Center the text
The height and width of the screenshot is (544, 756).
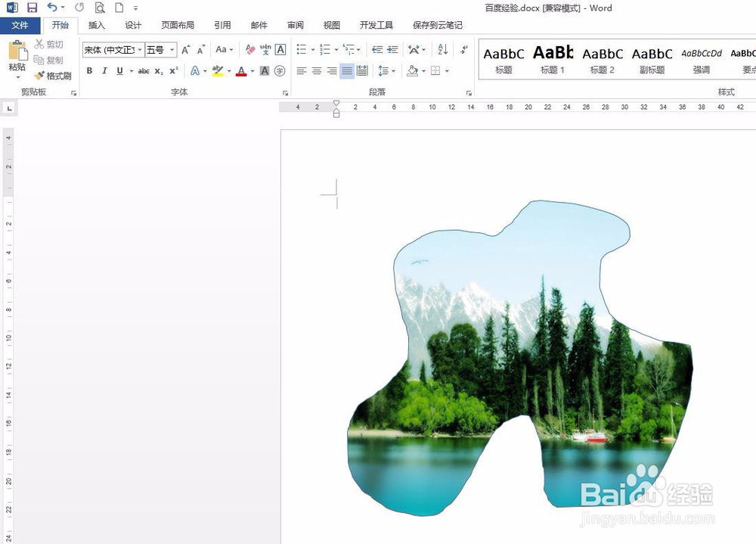[x=317, y=71]
